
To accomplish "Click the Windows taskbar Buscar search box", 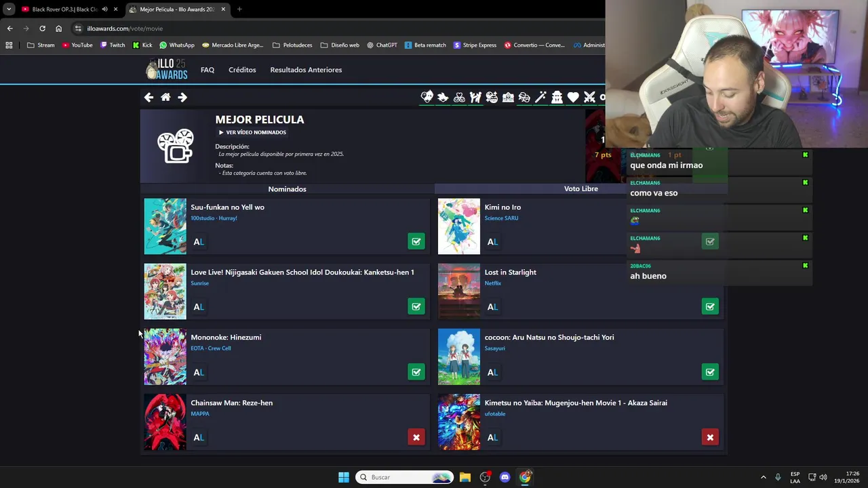I will pyautogui.click(x=405, y=477).
